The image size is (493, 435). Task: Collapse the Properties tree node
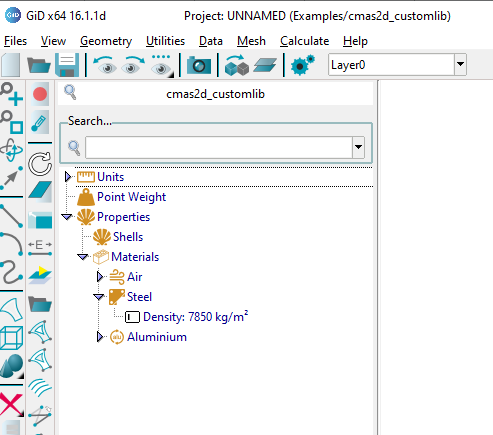coord(67,217)
